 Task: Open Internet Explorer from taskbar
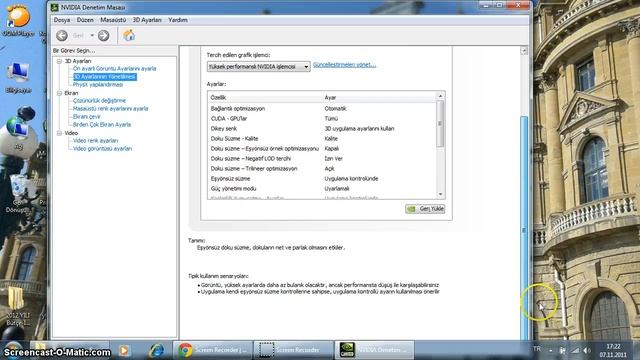(156, 350)
